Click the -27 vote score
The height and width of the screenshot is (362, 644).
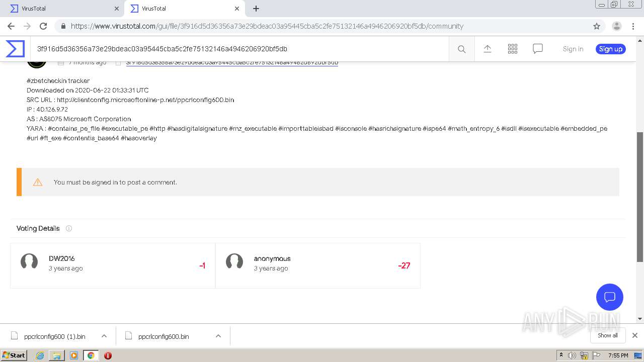[404, 265]
